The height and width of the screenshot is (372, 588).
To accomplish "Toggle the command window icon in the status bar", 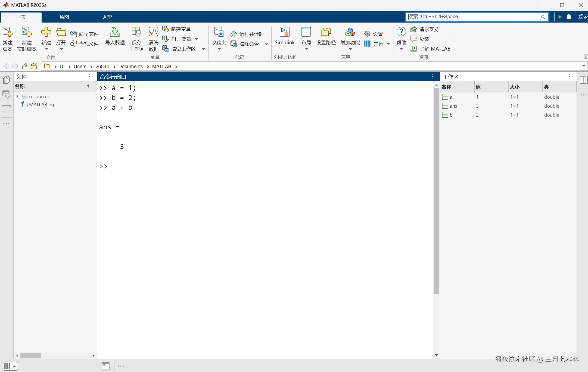I will click(105, 366).
